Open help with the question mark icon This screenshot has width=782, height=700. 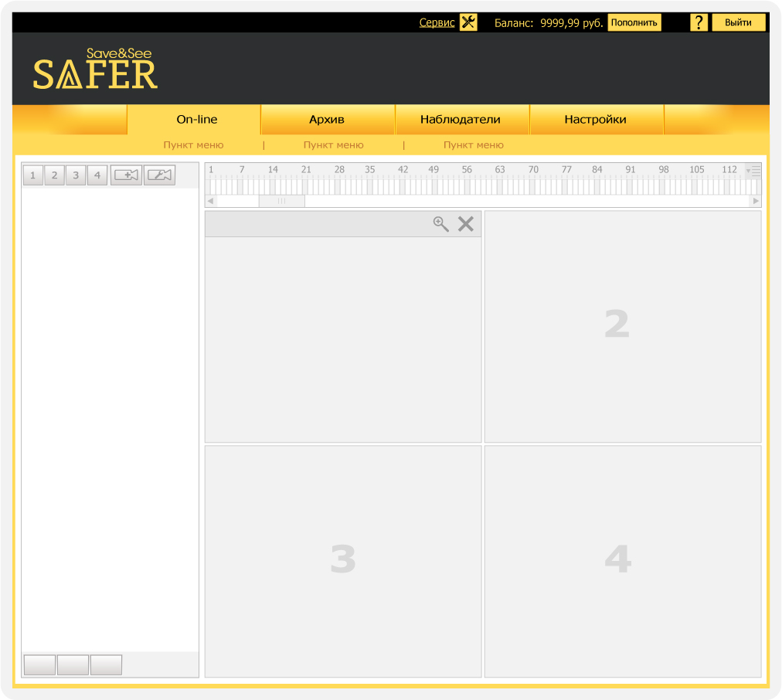click(x=699, y=22)
